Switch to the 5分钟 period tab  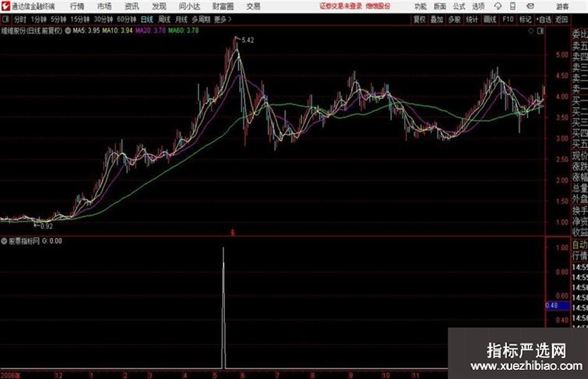point(58,19)
